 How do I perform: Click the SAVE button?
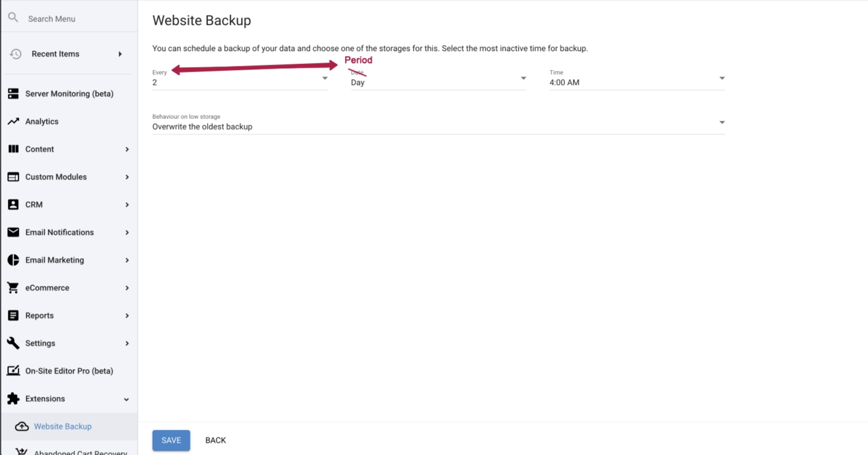[x=171, y=440]
